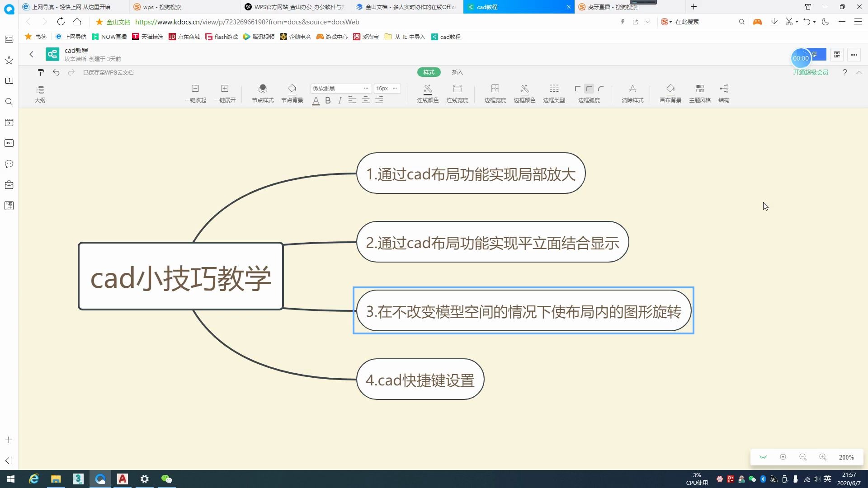Open cad教程 bookmark
868x488 pixels.
click(446, 37)
